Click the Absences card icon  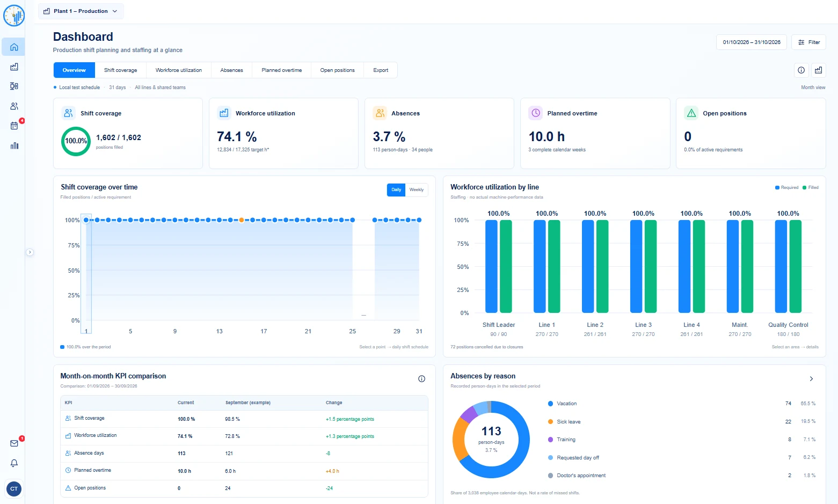[380, 113]
